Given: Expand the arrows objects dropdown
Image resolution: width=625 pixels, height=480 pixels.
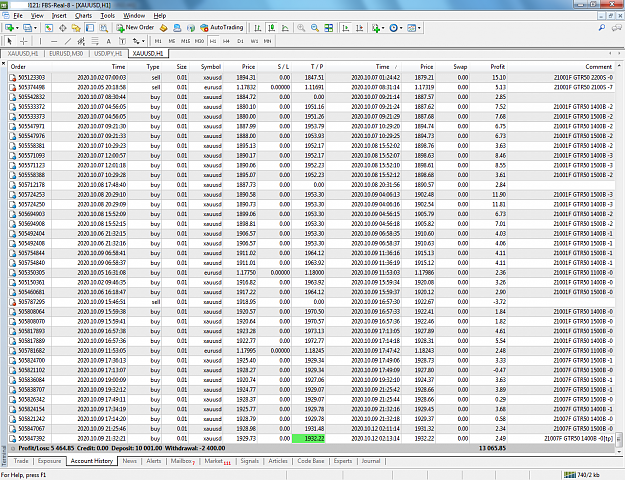Looking at the screenshot, I should click(x=143, y=41).
